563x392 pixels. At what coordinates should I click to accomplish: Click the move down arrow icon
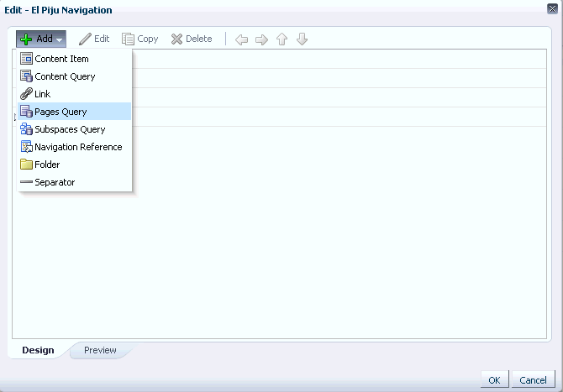pyautogui.click(x=302, y=39)
